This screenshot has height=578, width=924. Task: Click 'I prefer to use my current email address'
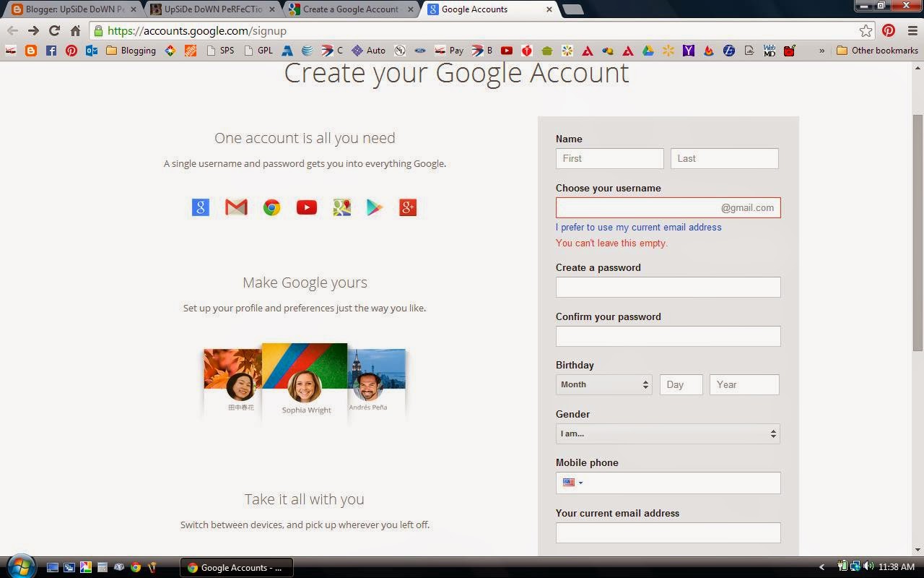[x=638, y=227]
